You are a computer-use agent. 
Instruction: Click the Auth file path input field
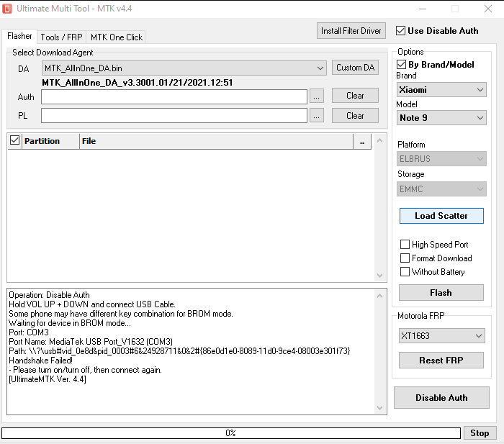[174, 96]
